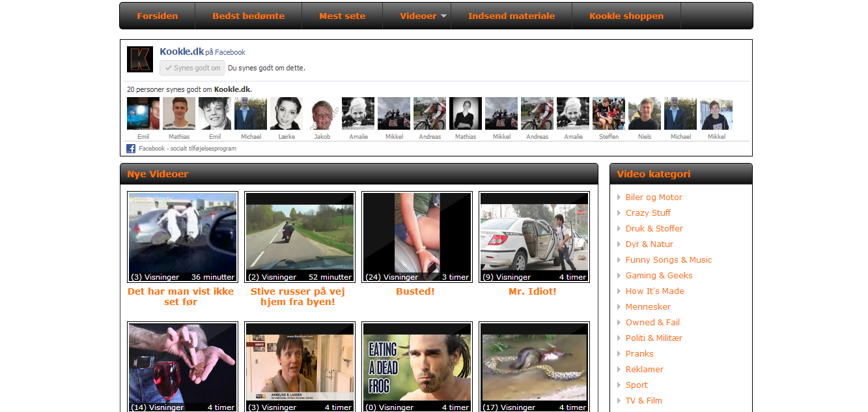Open the Eating a Dead Frog thumbnail
Image resolution: width=868 pixels, height=412 pixels.
pyautogui.click(x=417, y=367)
